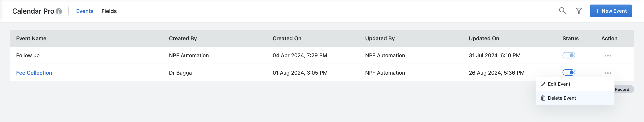Click the New Event button

click(x=611, y=11)
